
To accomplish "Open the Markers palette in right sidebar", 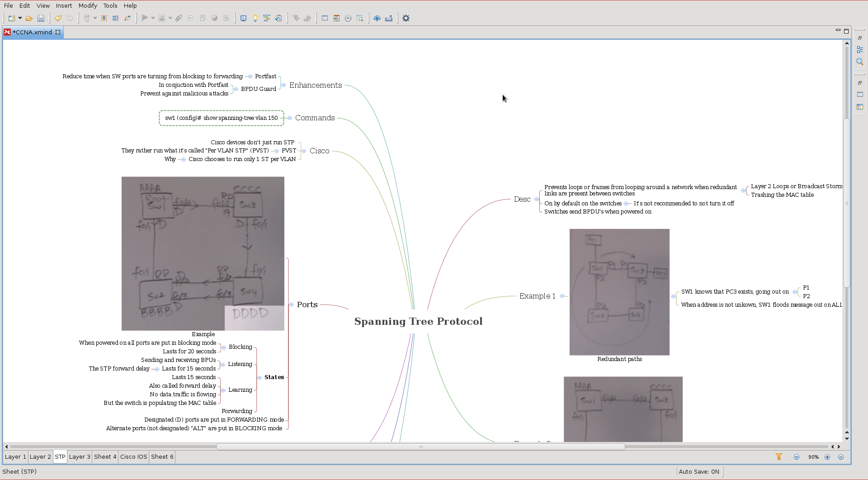I will pos(860,107).
